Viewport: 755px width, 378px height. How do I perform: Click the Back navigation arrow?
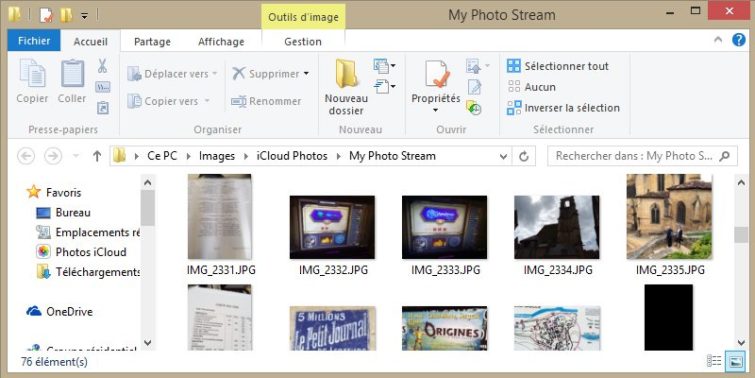pos(26,156)
